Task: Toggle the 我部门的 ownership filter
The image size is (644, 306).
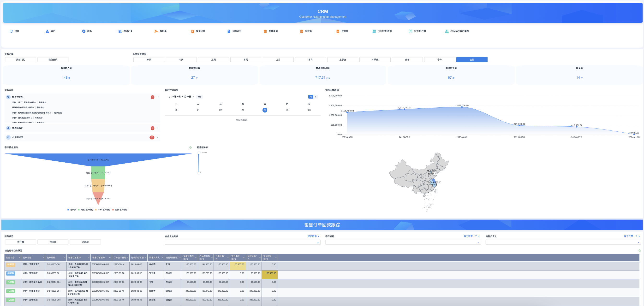Action: 20,59
